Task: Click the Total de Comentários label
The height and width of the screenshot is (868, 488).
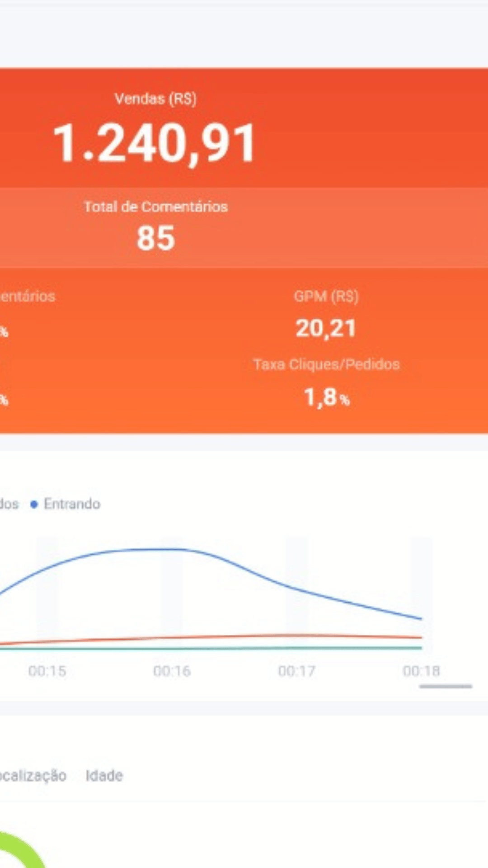Action: [x=155, y=207]
